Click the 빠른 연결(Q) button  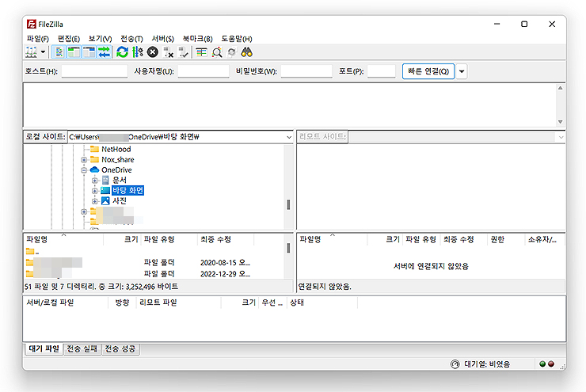pos(428,71)
